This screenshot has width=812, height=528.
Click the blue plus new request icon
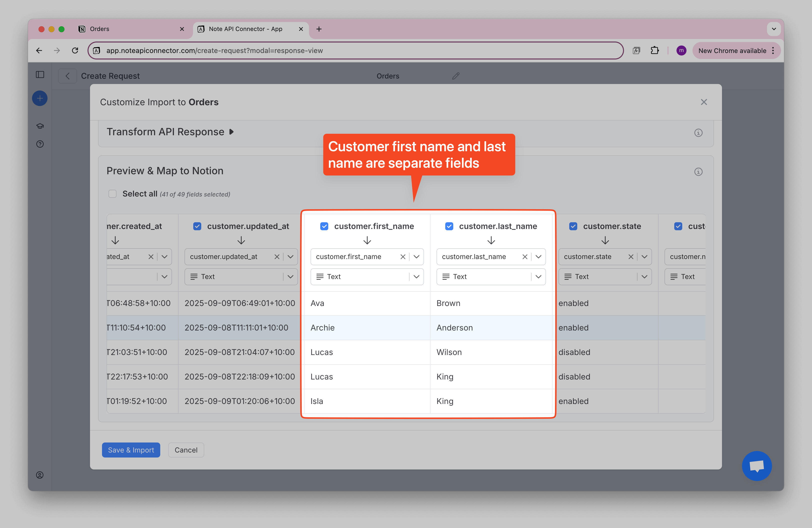click(x=40, y=98)
